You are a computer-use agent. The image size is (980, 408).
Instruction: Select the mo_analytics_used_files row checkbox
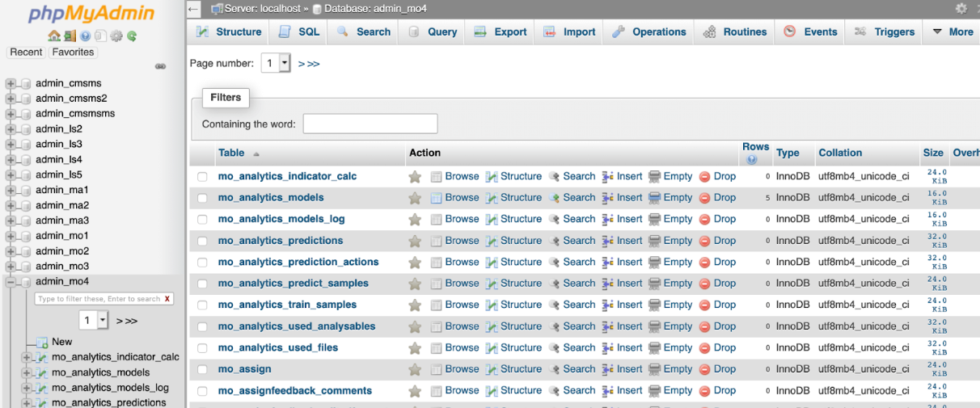(x=202, y=348)
